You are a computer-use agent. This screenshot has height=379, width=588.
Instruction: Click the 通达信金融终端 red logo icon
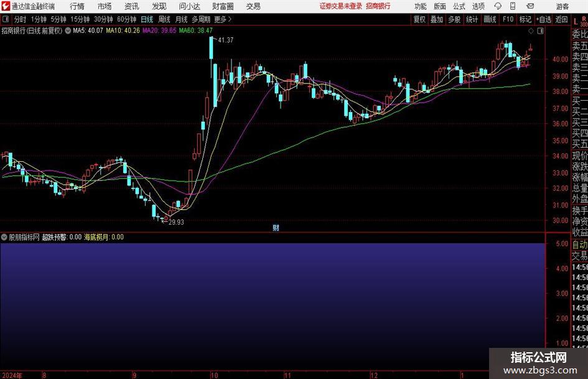tap(6, 6)
